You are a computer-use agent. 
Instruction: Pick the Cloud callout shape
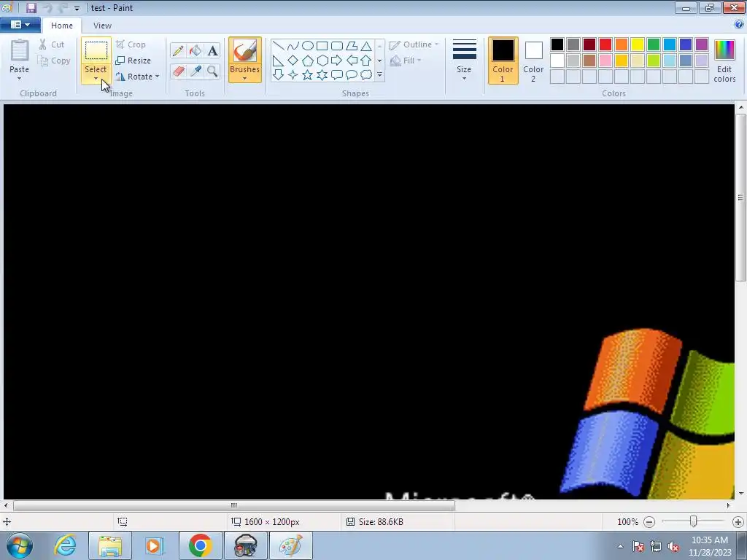click(x=366, y=75)
